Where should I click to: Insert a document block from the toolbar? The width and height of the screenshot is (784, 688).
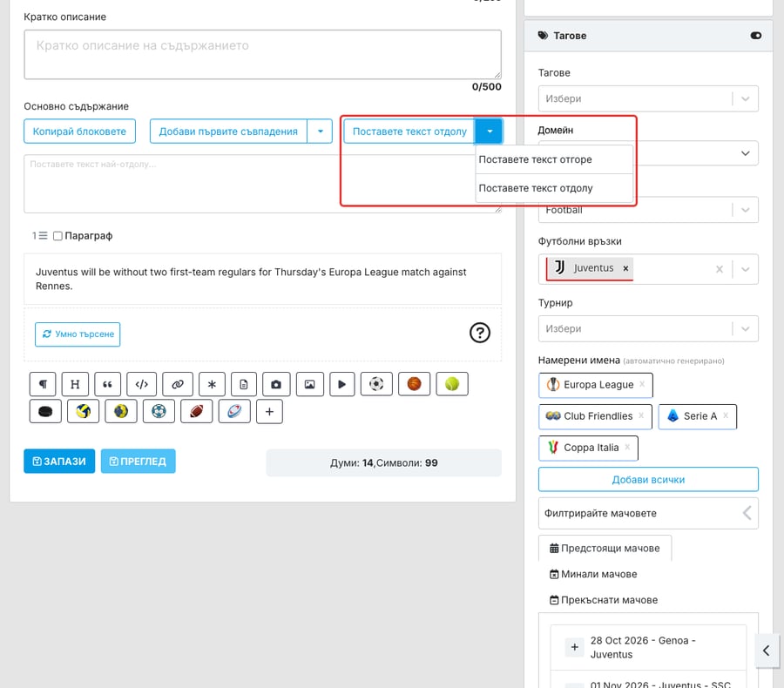[x=244, y=384]
